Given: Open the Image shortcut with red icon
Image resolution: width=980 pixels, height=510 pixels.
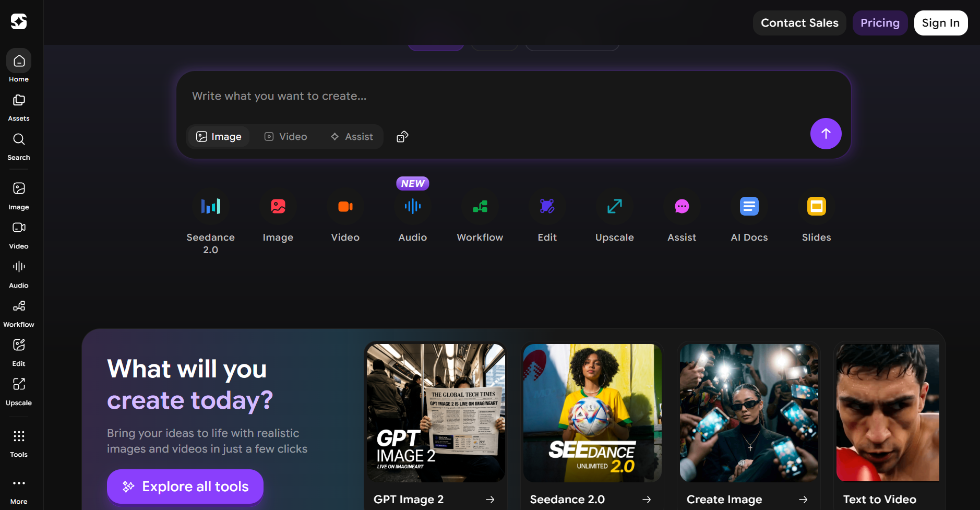Looking at the screenshot, I should [278, 216].
